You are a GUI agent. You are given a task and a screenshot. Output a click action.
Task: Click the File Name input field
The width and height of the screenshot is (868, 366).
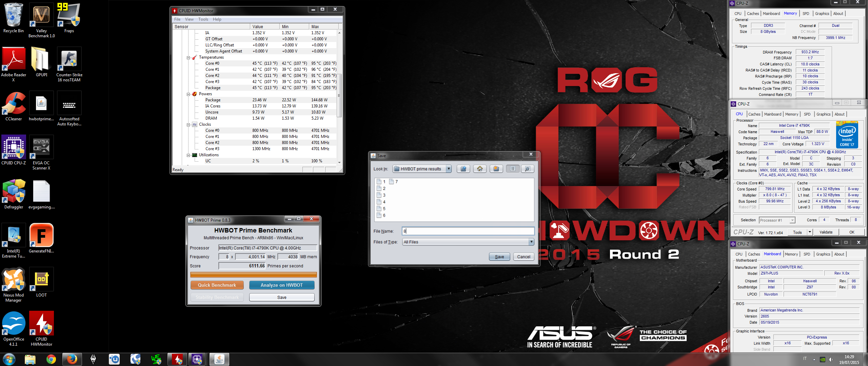click(x=468, y=231)
